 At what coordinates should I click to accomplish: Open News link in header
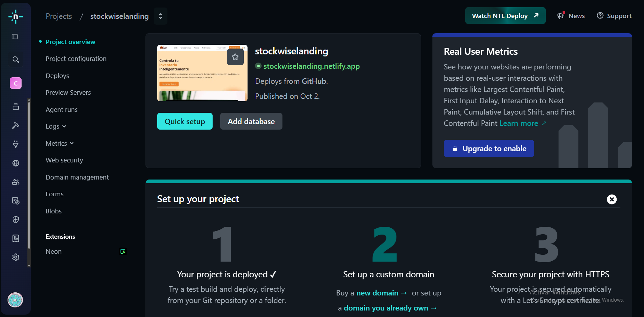coord(577,16)
